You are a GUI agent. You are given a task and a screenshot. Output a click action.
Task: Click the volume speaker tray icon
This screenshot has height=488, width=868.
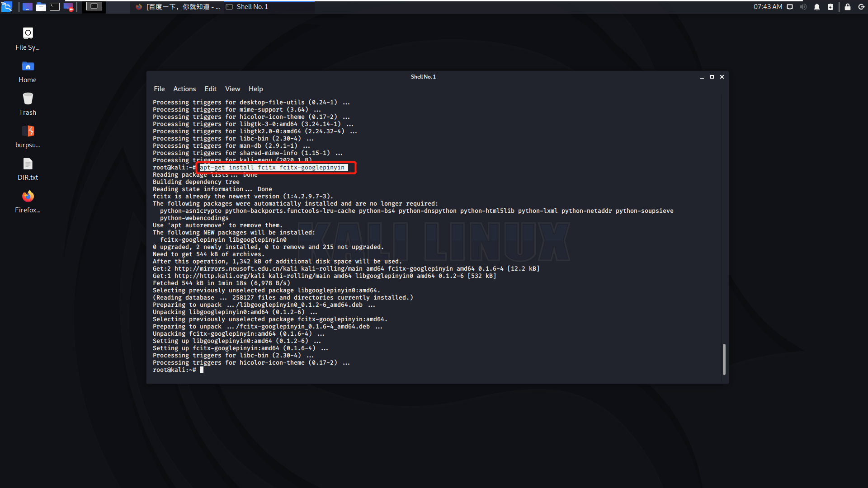[803, 7]
